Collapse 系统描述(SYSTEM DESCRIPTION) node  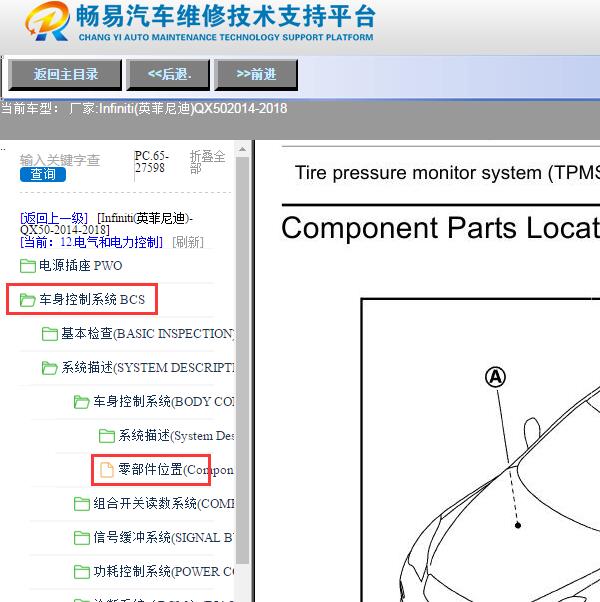pyautogui.click(x=147, y=368)
